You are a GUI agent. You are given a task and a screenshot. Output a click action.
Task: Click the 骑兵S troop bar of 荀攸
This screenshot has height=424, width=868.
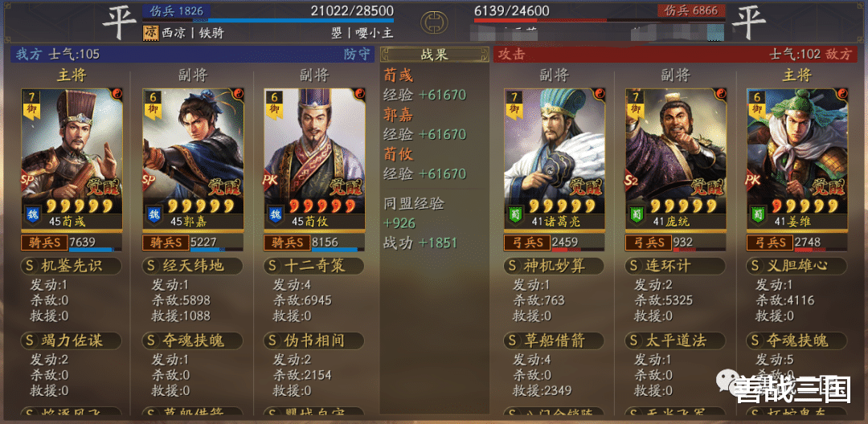(x=314, y=243)
